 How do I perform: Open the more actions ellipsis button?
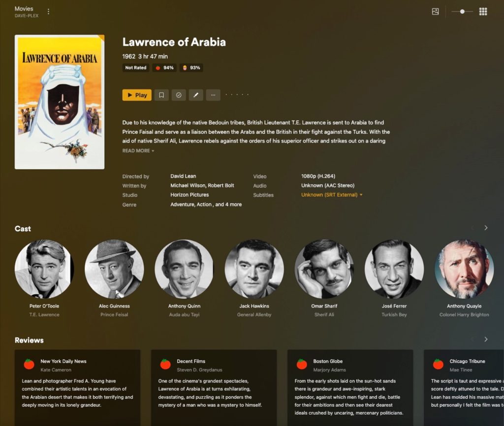(213, 95)
